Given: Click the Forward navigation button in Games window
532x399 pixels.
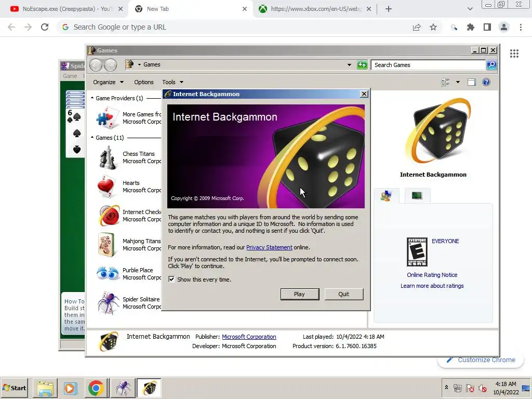Looking at the screenshot, I should (110, 65).
